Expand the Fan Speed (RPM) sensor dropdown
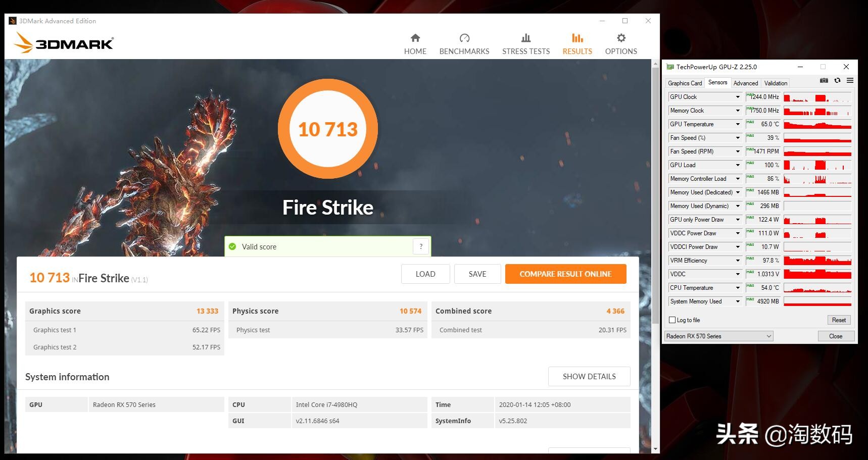 tap(738, 151)
